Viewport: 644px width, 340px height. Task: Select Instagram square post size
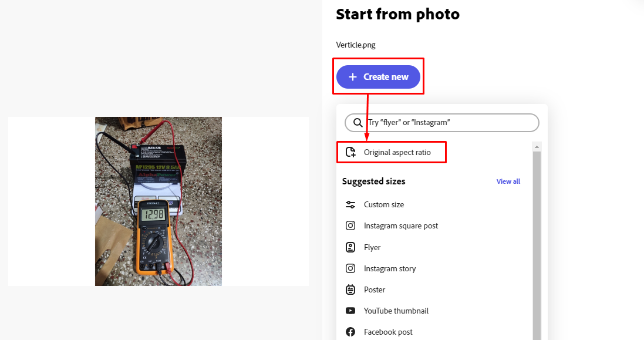[400, 225]
